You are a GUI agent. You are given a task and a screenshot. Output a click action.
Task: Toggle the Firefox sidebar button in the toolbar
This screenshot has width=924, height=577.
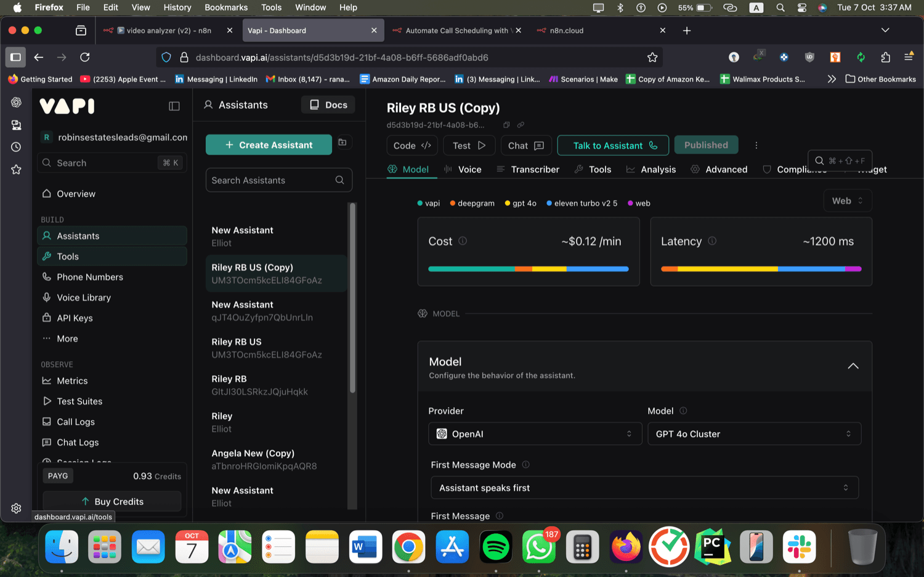15,57
